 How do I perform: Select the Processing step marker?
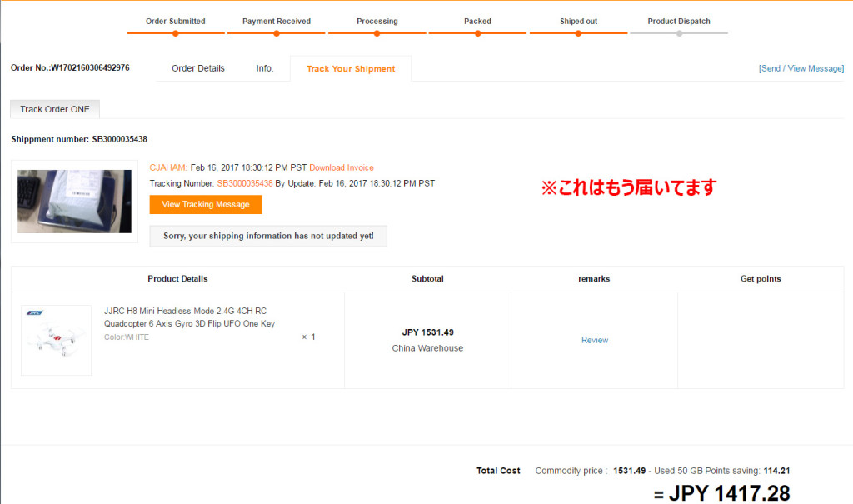click(377, 33)
